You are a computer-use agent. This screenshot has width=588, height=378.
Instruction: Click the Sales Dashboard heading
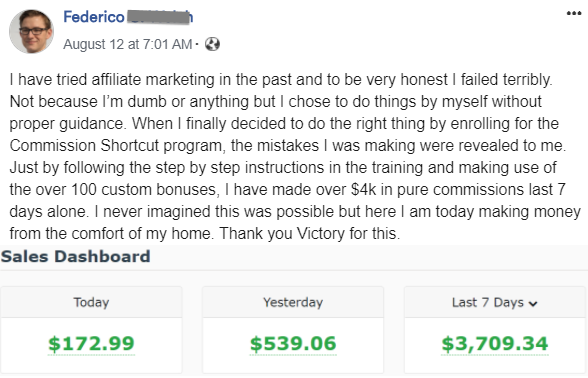pyautogui.click(x=75, y=256)
